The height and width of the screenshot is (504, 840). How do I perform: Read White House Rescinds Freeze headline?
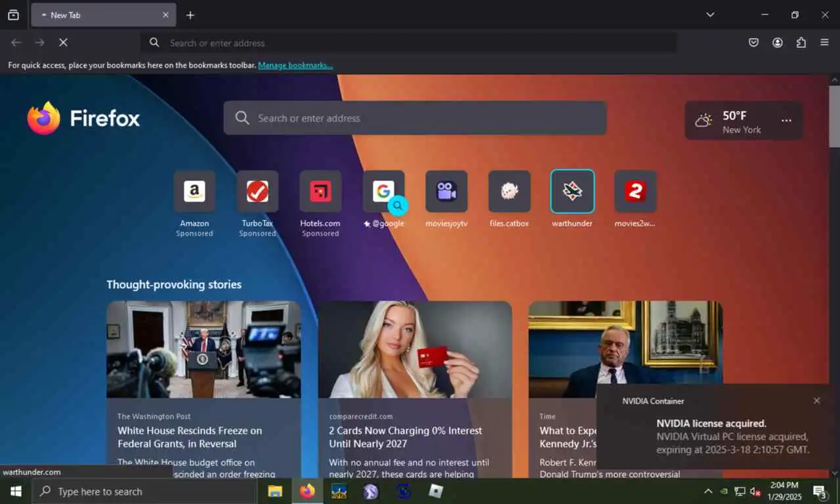pyautogui.click(x=190, y=437)
